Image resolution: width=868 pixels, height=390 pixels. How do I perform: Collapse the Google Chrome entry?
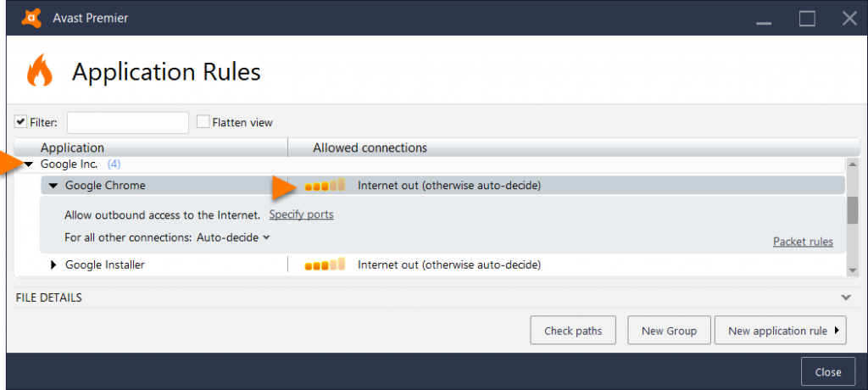click(53, 186)
